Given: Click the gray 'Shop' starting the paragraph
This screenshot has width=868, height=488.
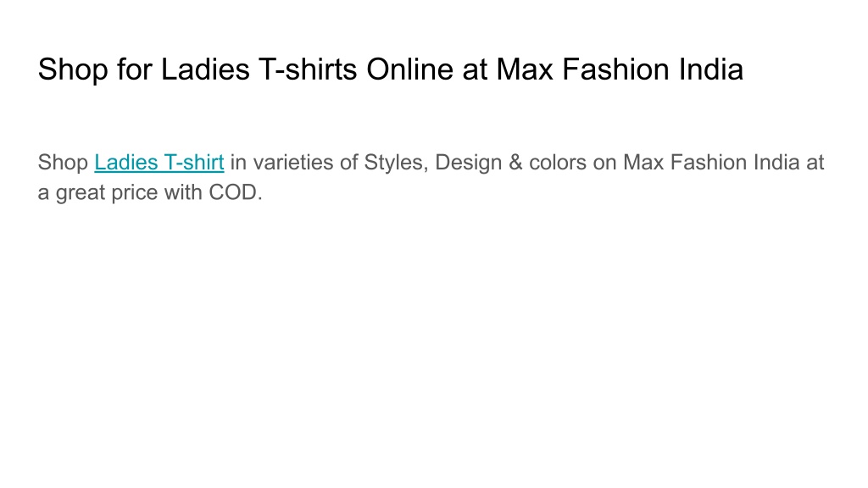Looking at the screenshot, I should pos(63,163).
